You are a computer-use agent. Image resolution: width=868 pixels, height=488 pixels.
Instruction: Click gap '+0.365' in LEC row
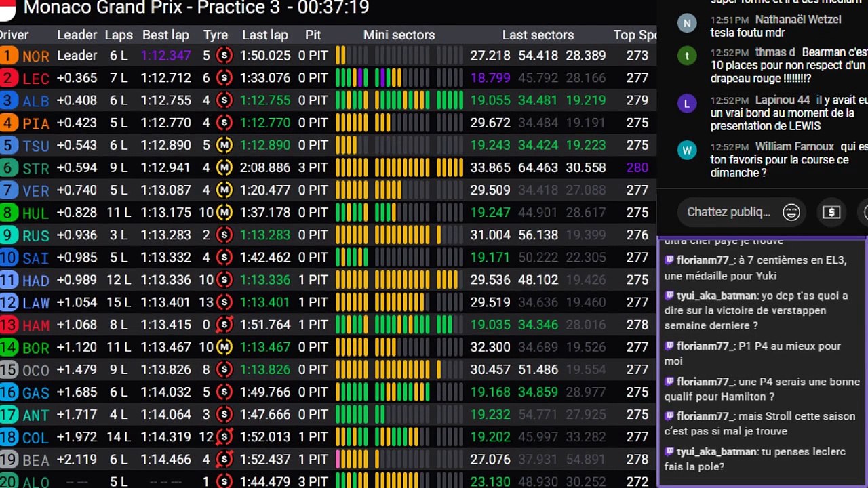pyautogui.click(x=77, y=78)
